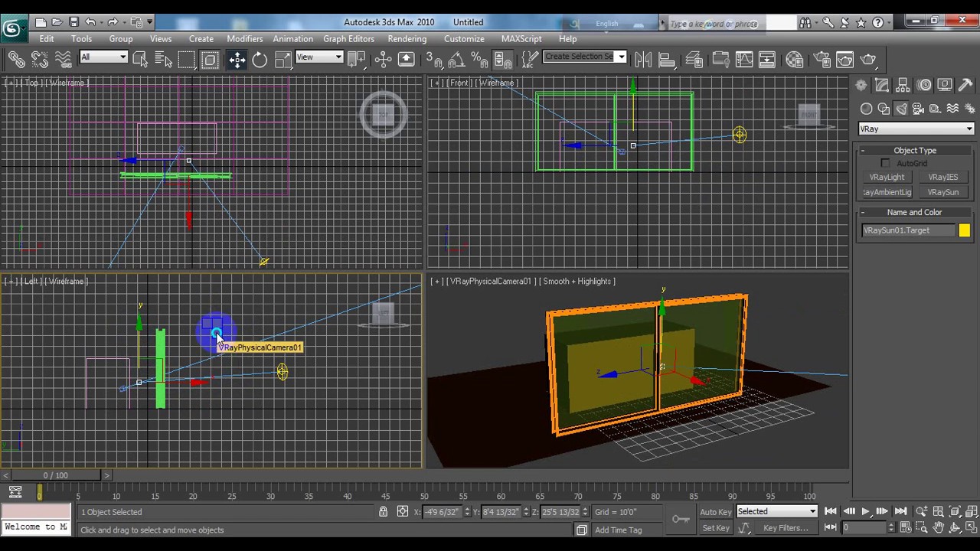
Task: Toggle Percent Snap
Action: pyautogui.click(x=479, y=59)
